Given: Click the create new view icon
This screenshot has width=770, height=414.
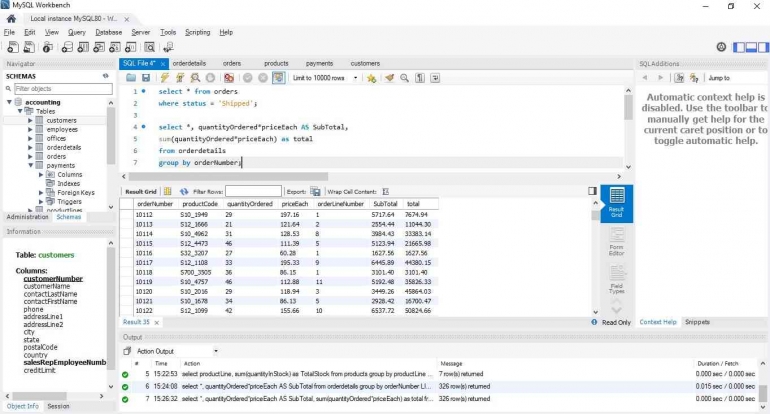Looking at the screenshot, I should 99,47.
